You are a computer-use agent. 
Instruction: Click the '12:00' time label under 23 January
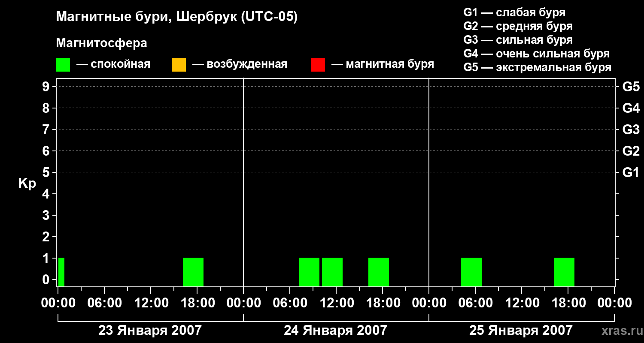coord(151,303)
